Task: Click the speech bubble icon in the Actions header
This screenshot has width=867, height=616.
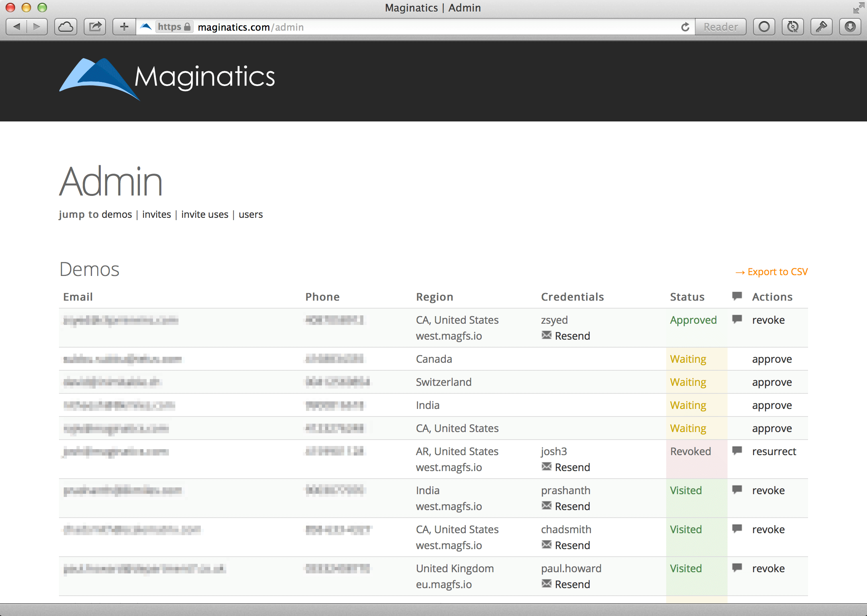Action: (737, 296)
